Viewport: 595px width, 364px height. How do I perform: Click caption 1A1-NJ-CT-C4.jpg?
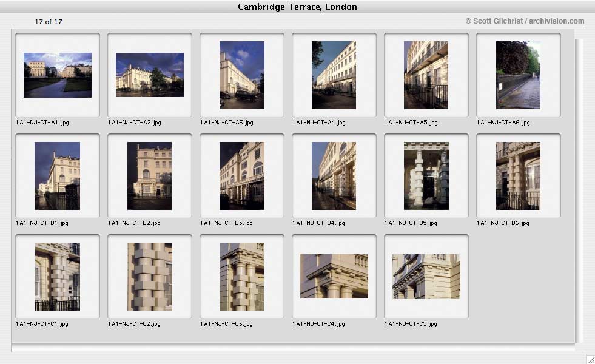point(319,324)
